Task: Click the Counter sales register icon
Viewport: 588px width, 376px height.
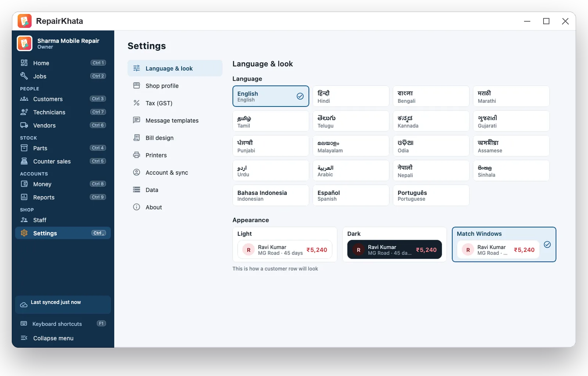Action: point(24,161)
